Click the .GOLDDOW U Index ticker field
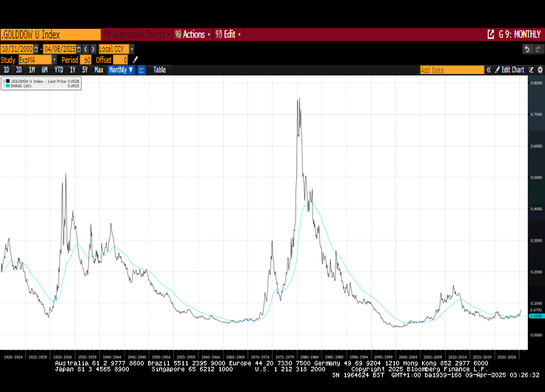The width and height of the screenshot is (545, 392). [x=51, y=34]
